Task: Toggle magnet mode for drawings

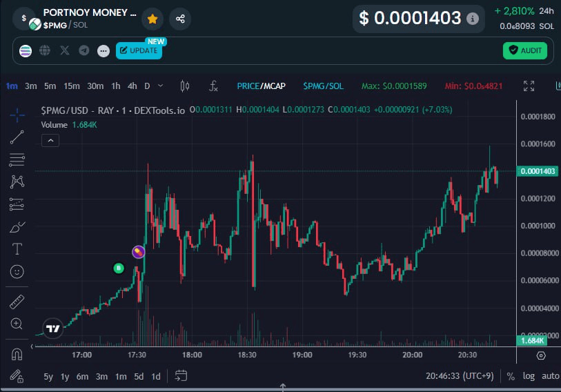Action: coord(17,354)
